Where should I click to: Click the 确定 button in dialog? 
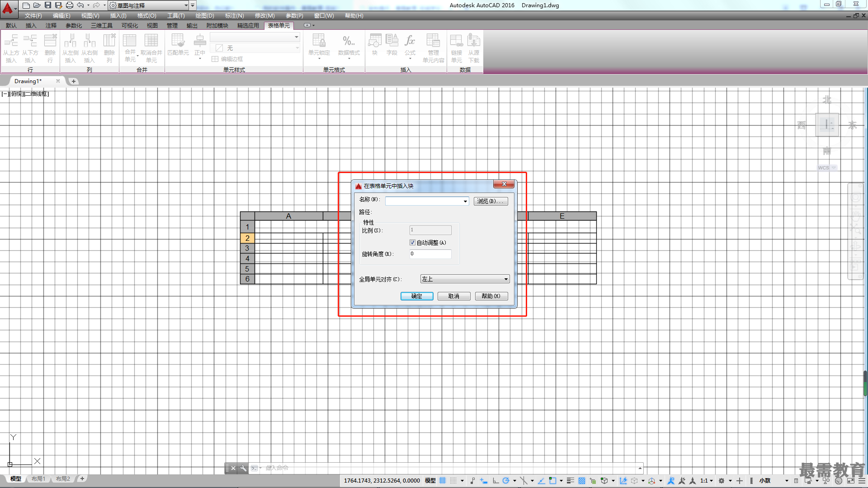417,296
